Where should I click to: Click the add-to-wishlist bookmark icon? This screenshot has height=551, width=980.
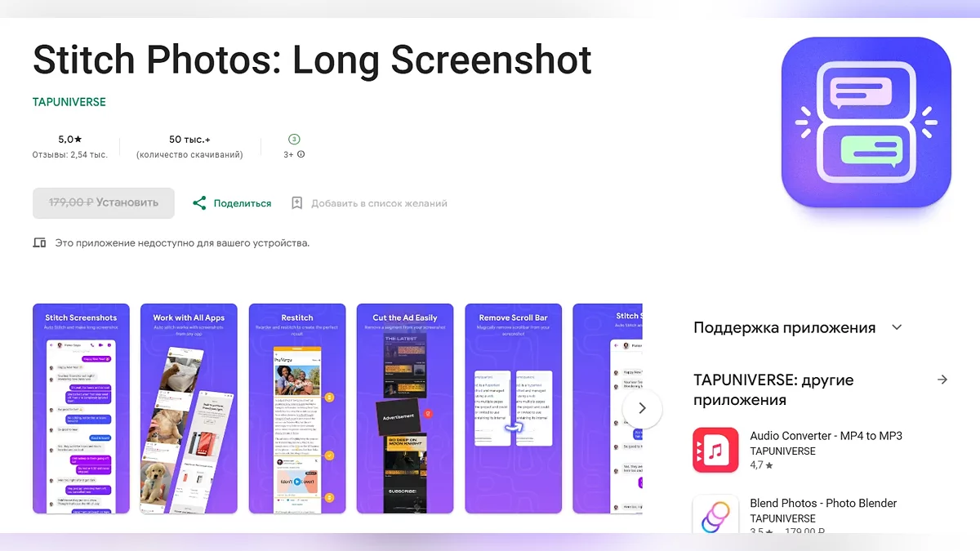point(297,203)
